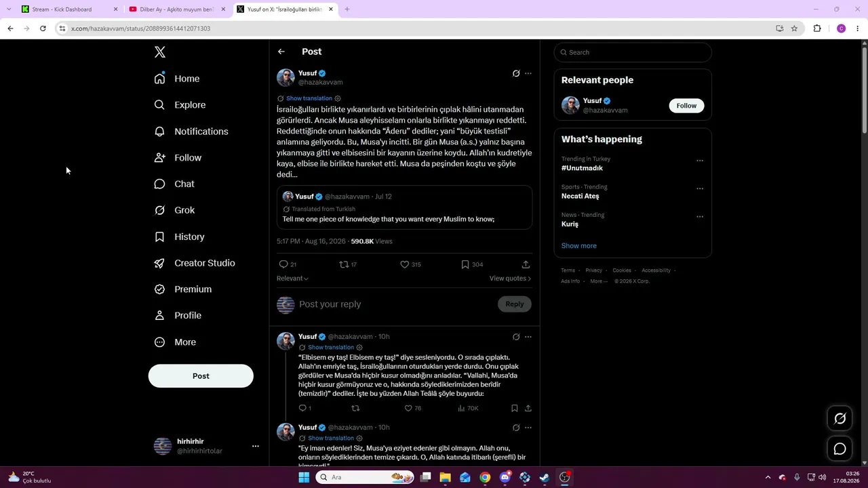Open the Chrome profile avatar menu

(841, 28)
